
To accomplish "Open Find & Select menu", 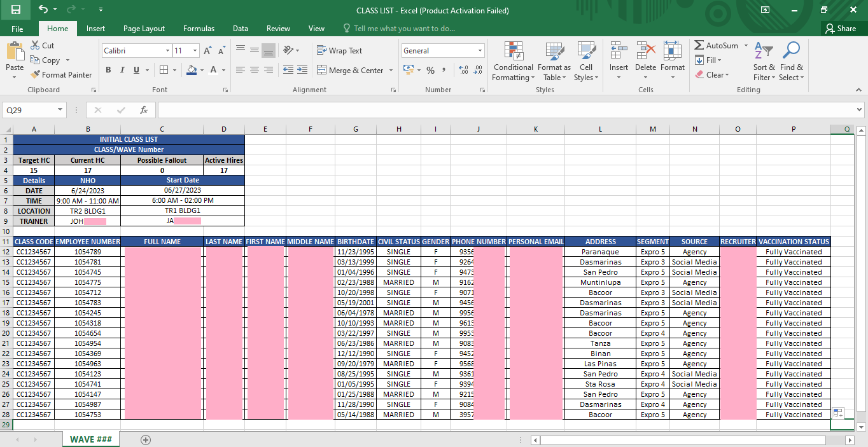I will [x=792, y=62].
